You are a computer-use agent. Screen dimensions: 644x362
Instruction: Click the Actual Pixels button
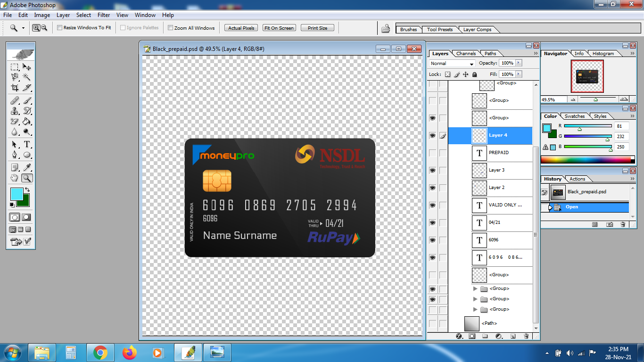click(x=241, y=28)
